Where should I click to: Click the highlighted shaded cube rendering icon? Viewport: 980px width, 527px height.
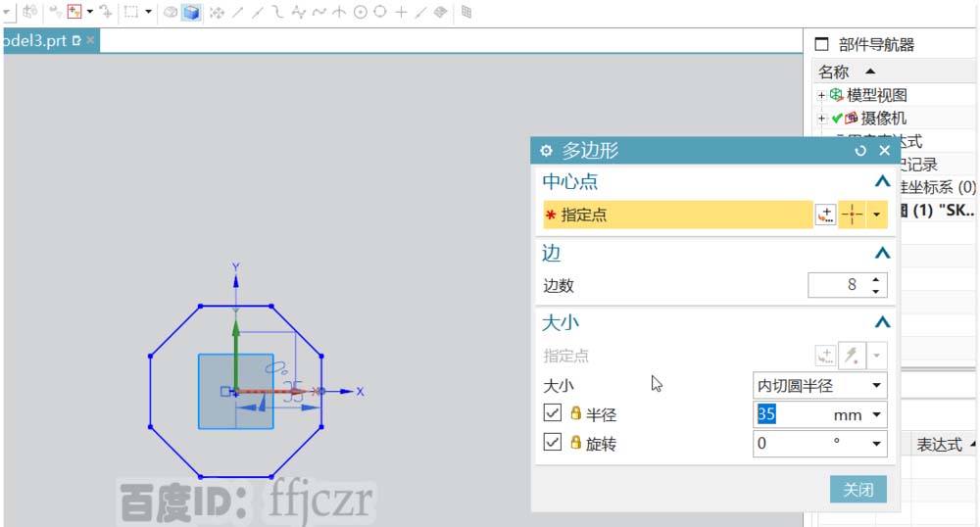(191, 13)
